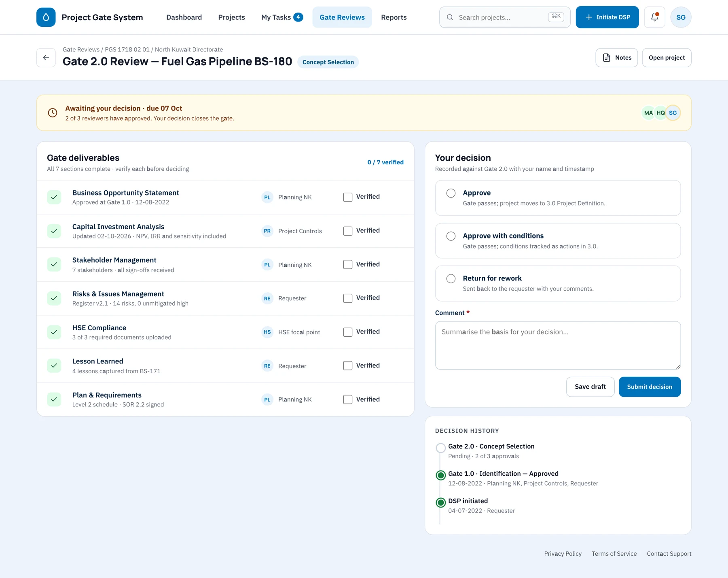
Task: Open the SG user avatar menu
Action: click(681, 17)
